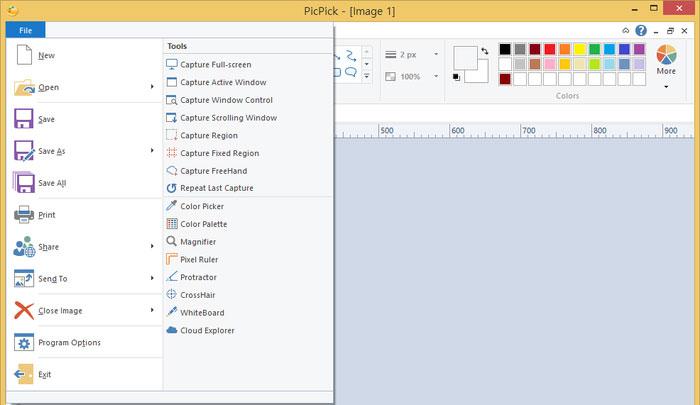Click Close Image entry
Image resolution: width=700 pixels, height=405 pixels.
(x=84, y=310)
